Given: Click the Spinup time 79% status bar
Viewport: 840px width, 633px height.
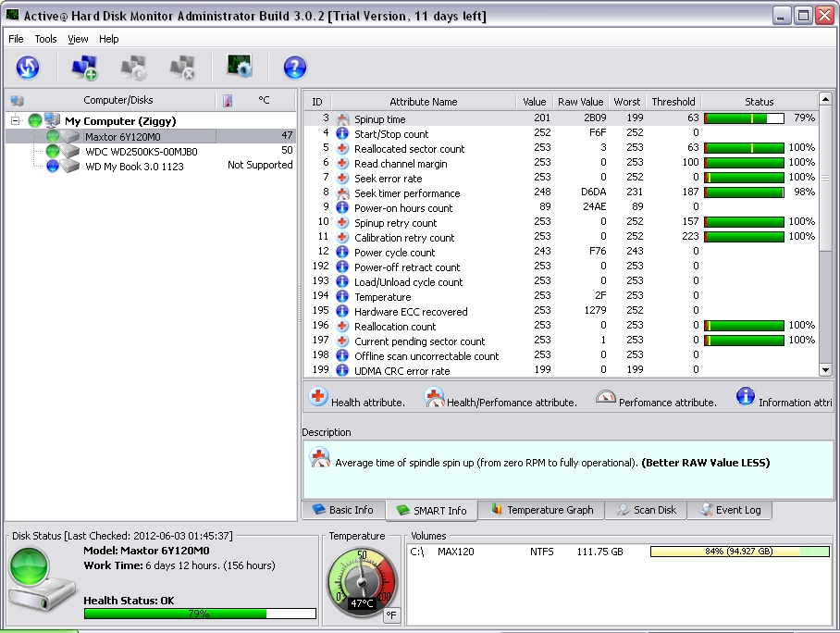Looking at the screenshot, I should 744,118.
